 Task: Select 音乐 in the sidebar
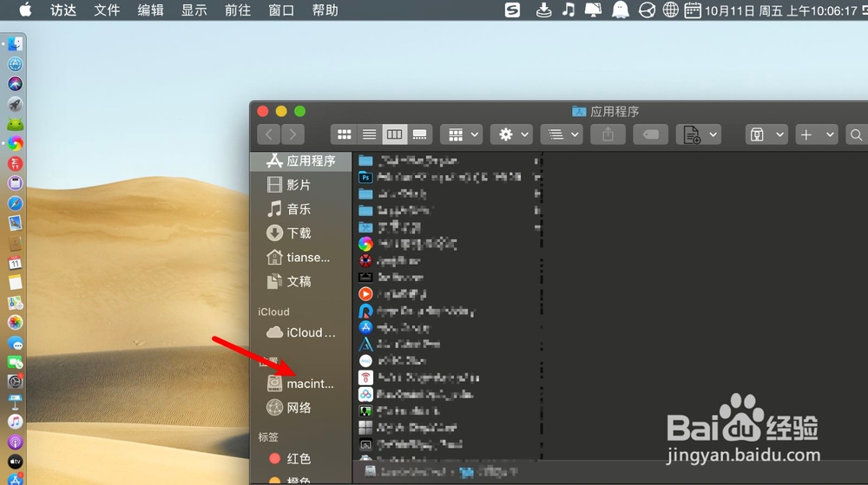coord(301,209)
